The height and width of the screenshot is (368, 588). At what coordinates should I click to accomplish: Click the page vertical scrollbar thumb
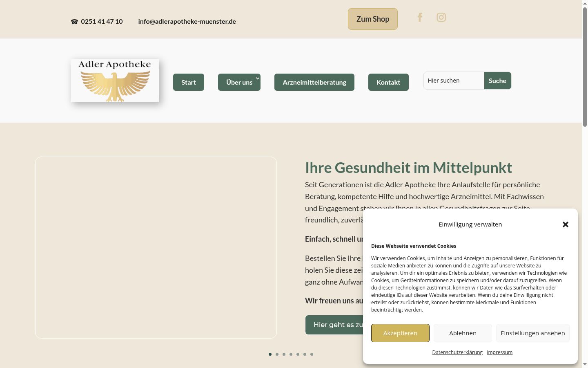pos(585,67)
